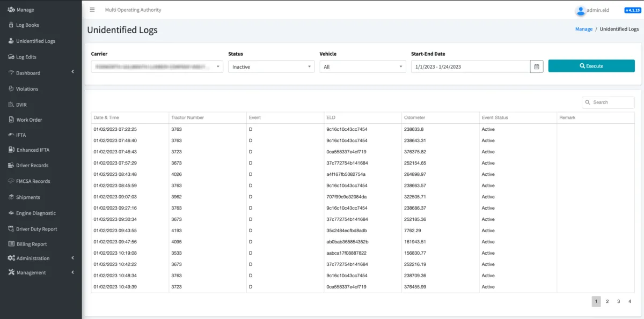Open Log Books from the sidebar
This screenshot has height=319, width=644.
pyautogui.click(x=27, y=25)
